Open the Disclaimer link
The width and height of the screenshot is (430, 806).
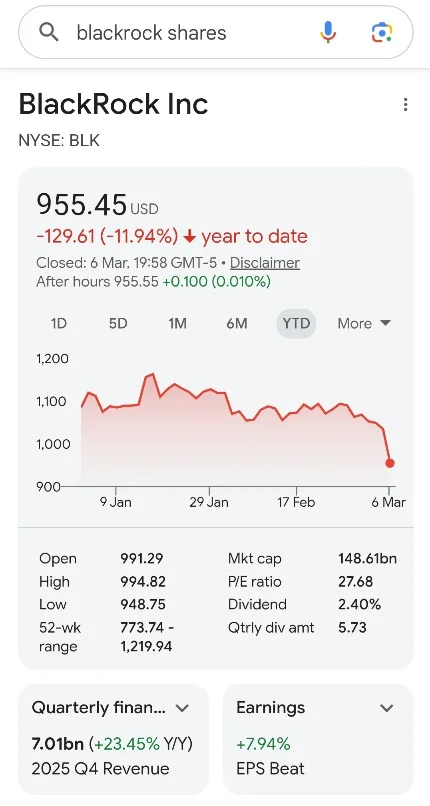coord(265,263)
